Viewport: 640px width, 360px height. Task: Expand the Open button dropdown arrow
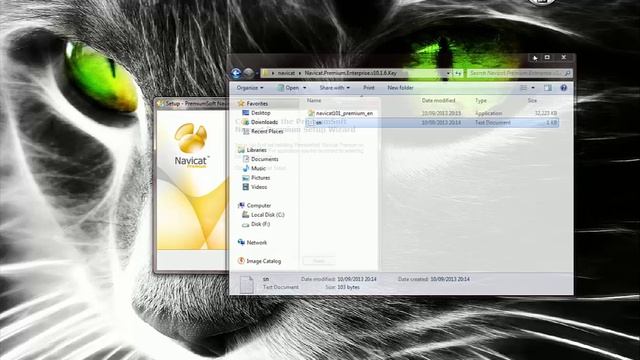pos(304,88)
